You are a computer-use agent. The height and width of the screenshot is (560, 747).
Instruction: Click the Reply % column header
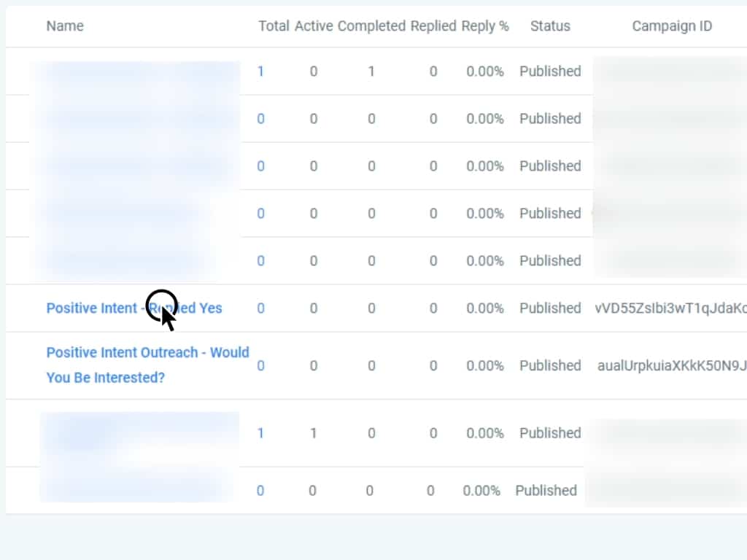pyautogui.click(x=485, y=26)
